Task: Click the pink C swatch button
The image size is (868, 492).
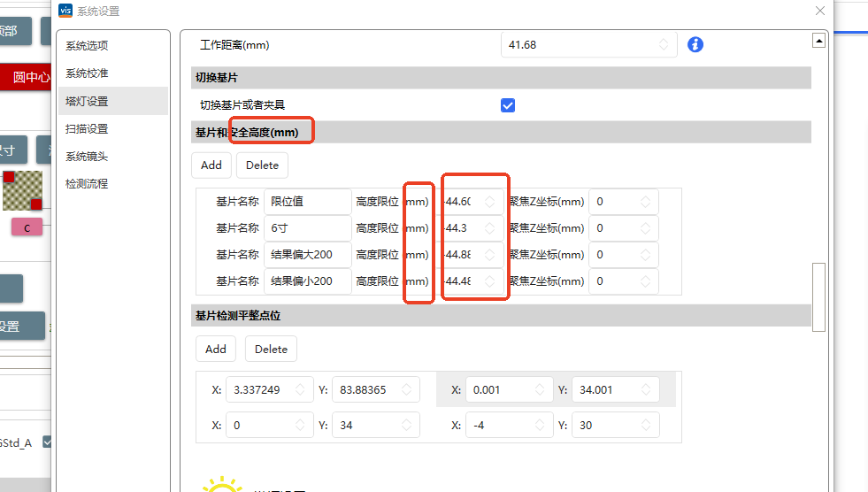Action: (x=27, y=227)
